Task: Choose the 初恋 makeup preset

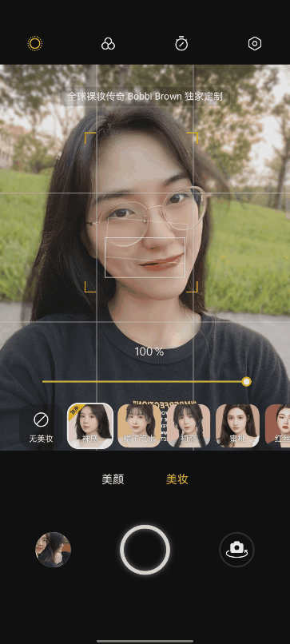Action: pyautogui.click(x=189, y=426)
